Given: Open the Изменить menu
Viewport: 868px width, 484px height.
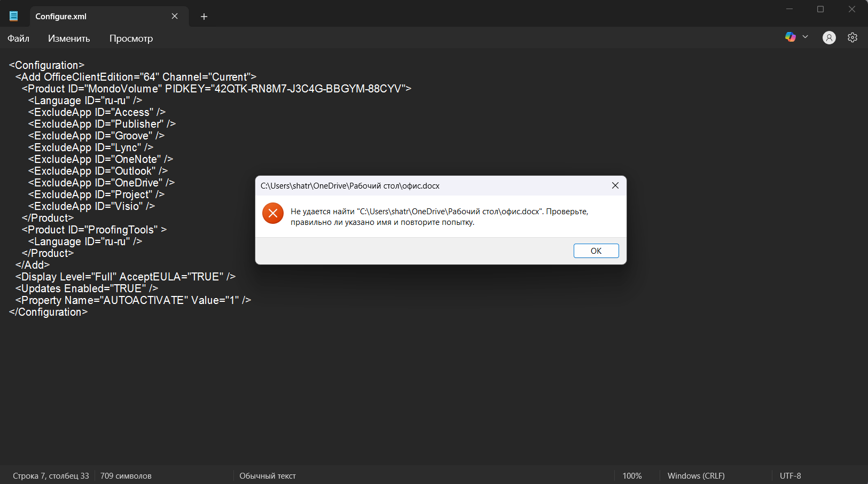Looking at the screenshot, I should click(x=69, y=38).
